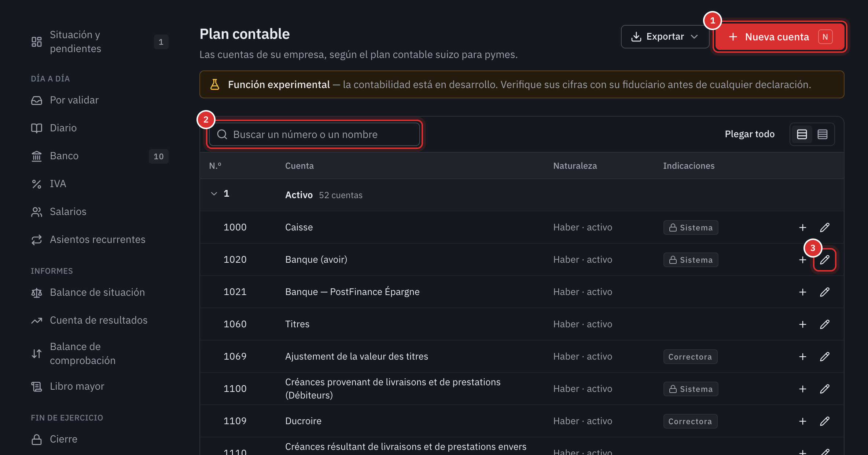Add sub-account under 1000 Caisse
The image size is (868, 455).
pos(803,227)
